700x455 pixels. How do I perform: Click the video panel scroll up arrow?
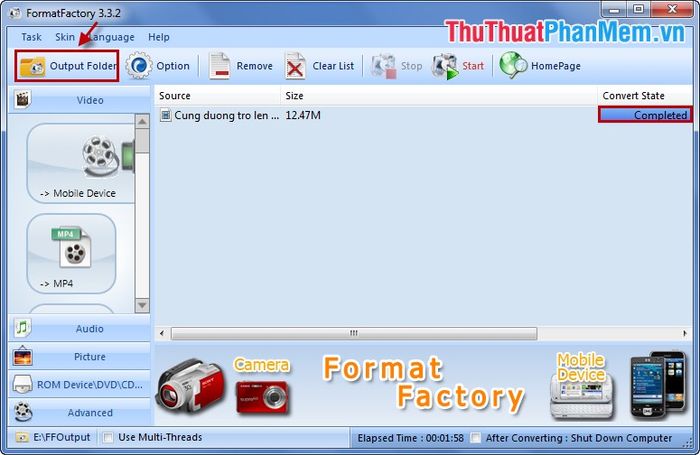click(142, 121)
